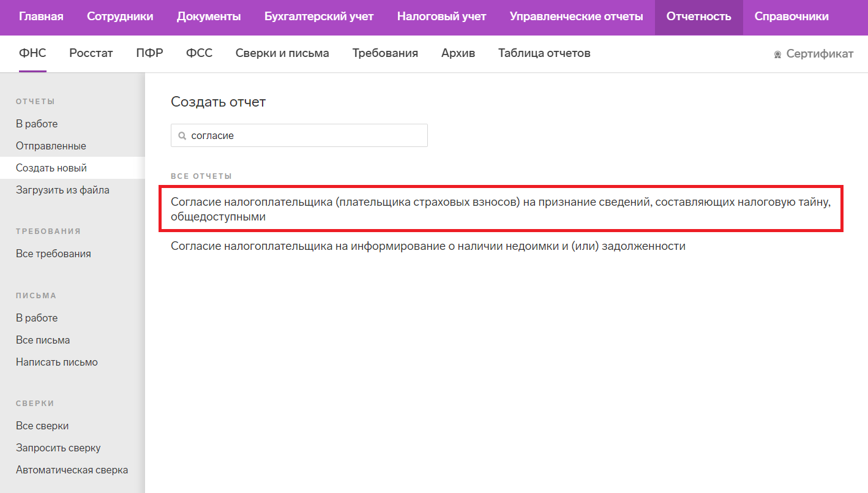Select Запросить сверку in sidebar

[58, 448]
